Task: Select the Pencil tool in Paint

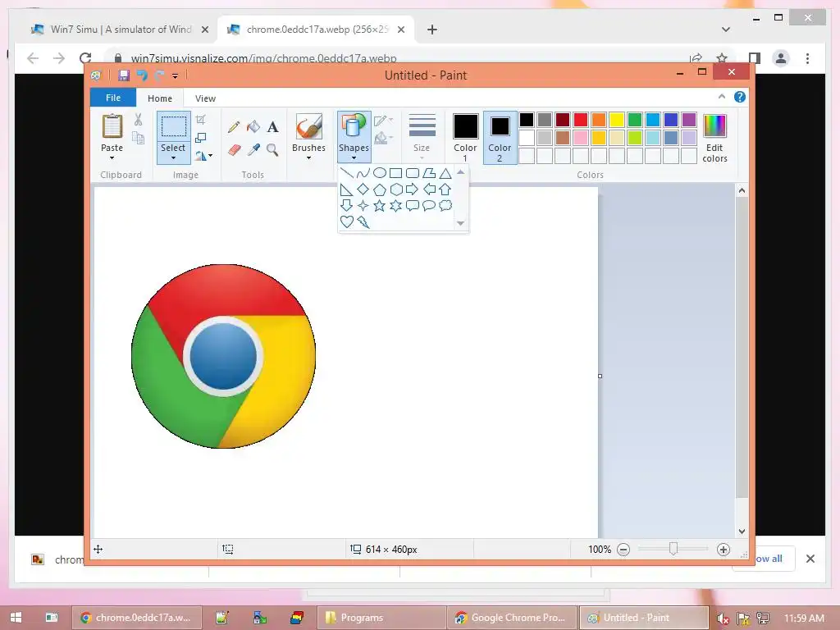Action: pyautogui.click(x=234, y=127)
